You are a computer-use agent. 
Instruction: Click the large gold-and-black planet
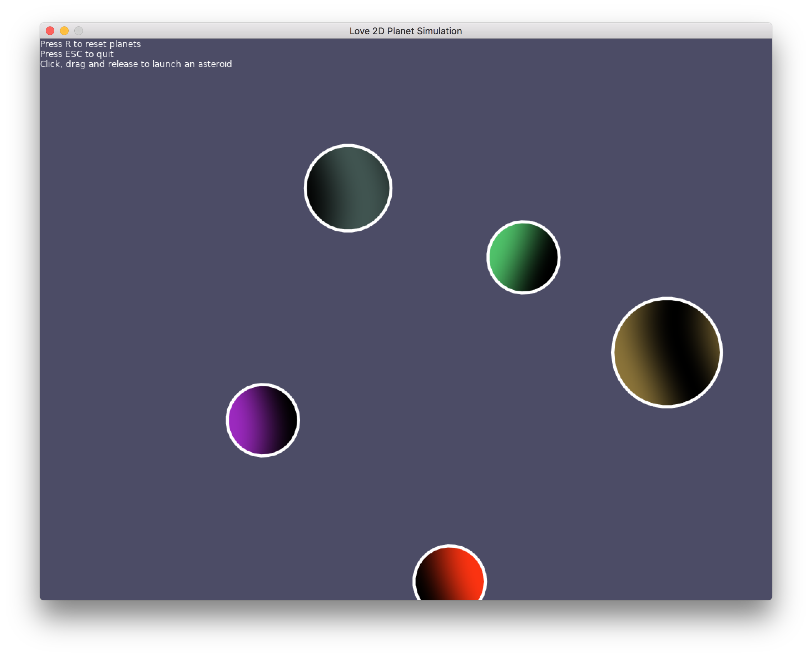667,352
